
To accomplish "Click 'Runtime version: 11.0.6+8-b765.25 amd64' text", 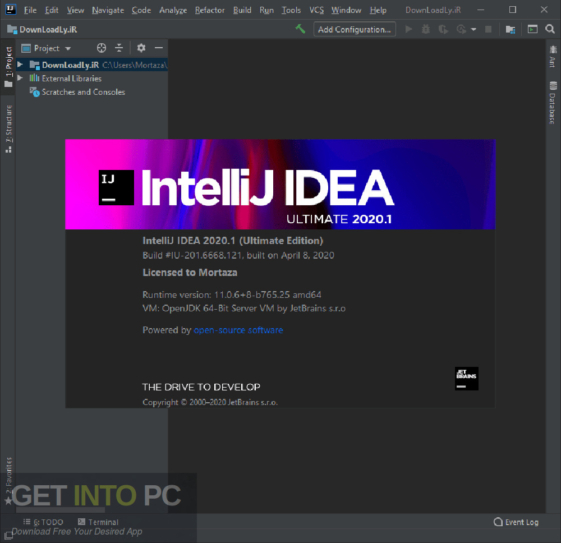I will pyautogui.click(x=232, y=295).
